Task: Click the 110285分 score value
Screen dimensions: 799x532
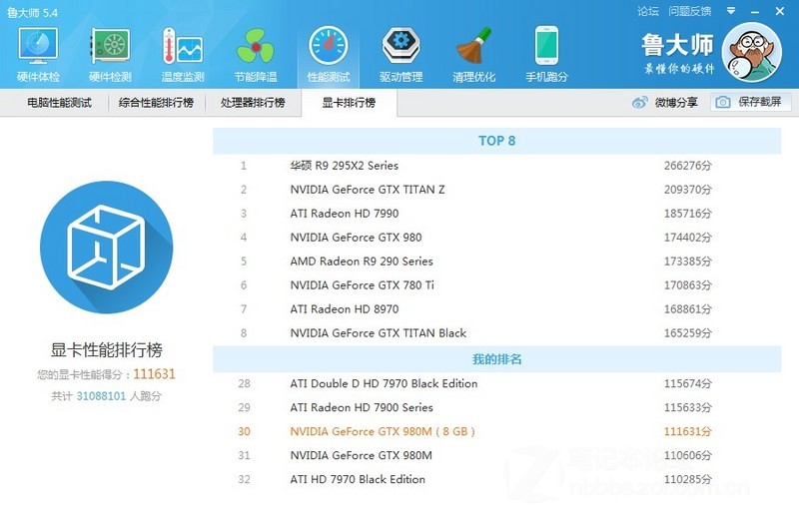Action: pos(687,479)
